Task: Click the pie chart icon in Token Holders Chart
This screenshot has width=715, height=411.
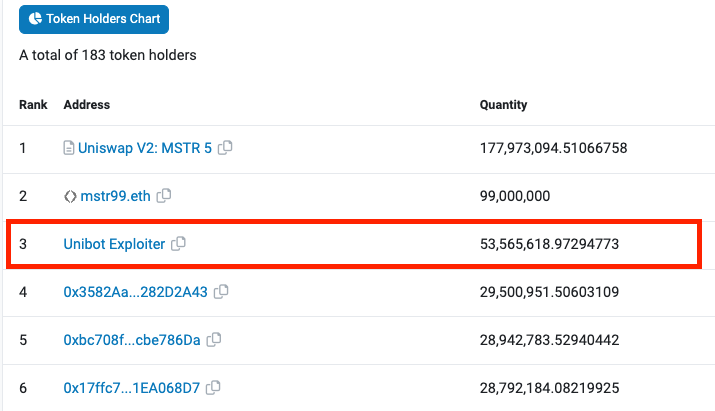Action: click(35, 19)
